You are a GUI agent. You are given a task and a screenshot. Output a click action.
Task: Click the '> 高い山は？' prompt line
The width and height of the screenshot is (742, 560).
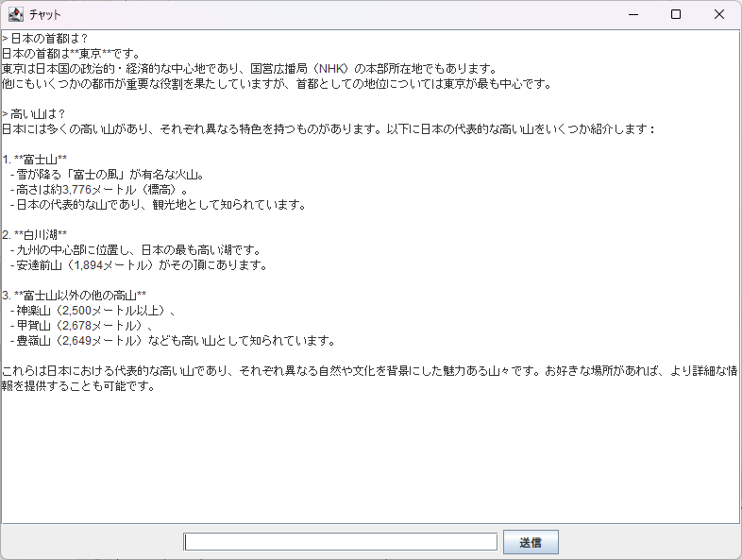(x=34, y=113)
